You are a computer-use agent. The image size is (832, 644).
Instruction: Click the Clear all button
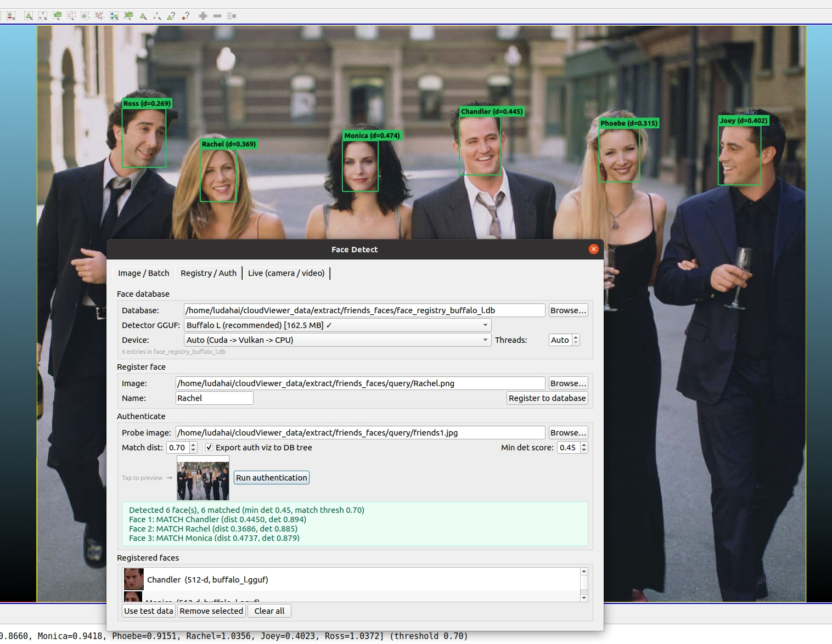(269, 611)
